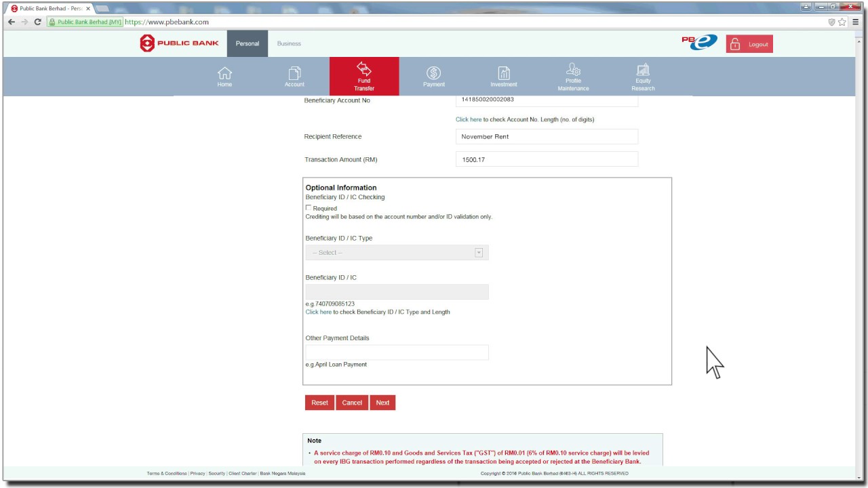Open the Beneficiary ID / IC Type dropdown
The width and height of the screenshot is (868, 488).
pos(397,253)
